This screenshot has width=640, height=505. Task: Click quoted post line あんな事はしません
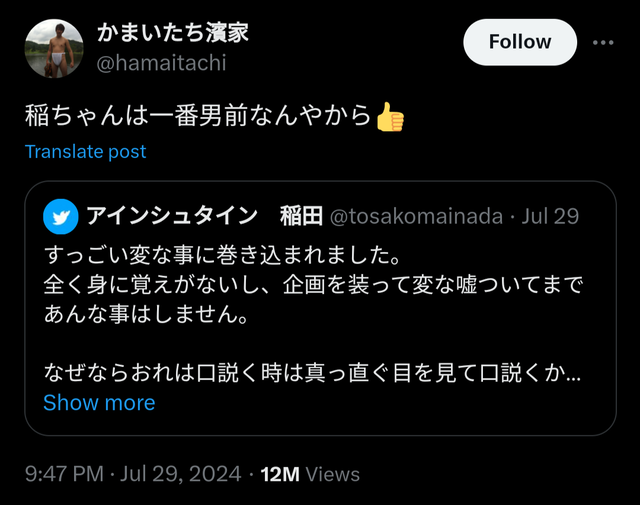tap(146, 314)
